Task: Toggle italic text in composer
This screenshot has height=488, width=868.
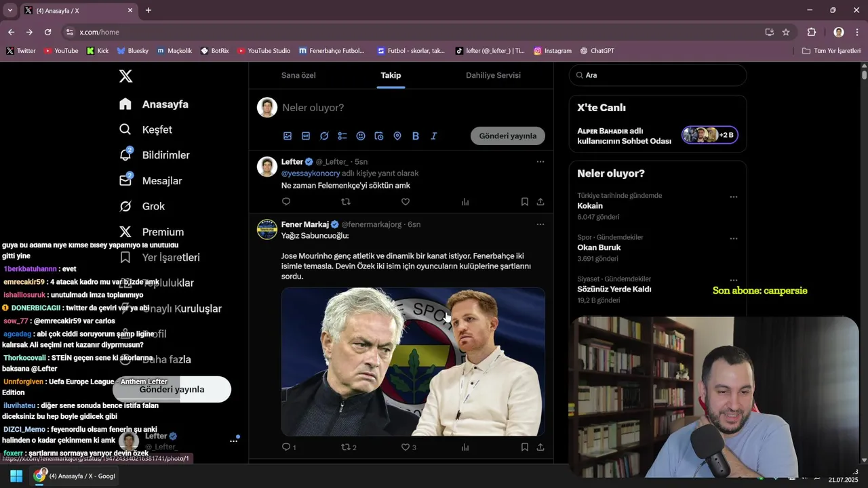Action: pos(434,136)
